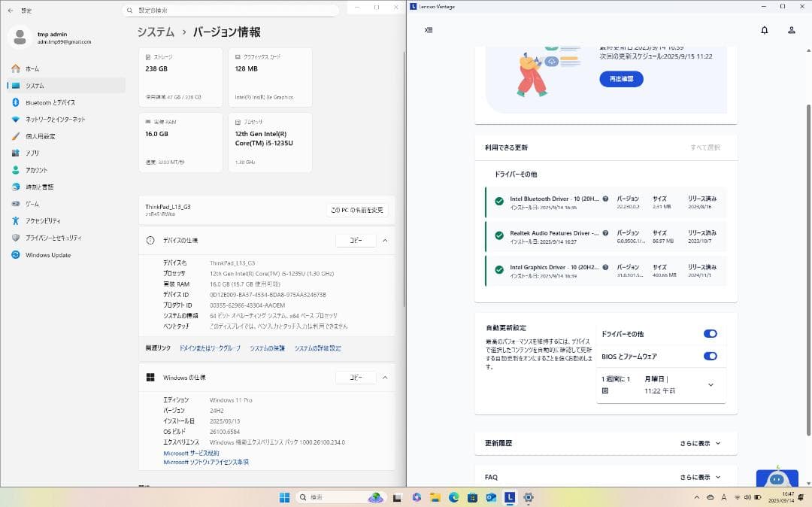Turn off the BIOS とファームウェア toggle
This screenshot has height=507, width=812.
coord(710,357)
